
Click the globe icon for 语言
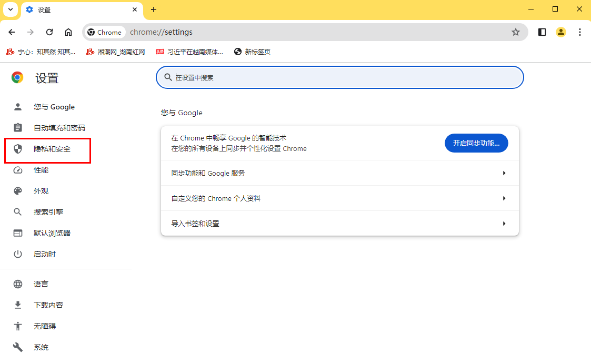(18, 284)
